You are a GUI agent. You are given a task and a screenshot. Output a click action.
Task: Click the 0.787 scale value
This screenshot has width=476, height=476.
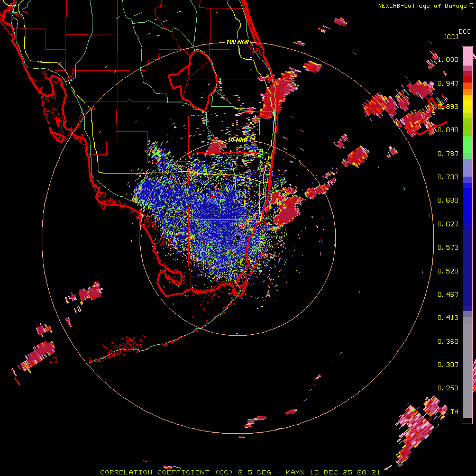tap(448, 153)
